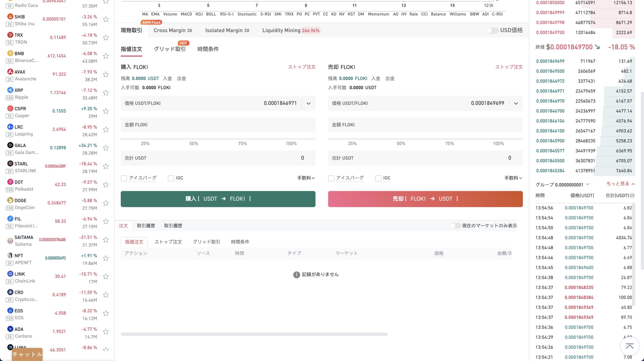The width and height of the screenshot is (644, 361).
Task: Click the 金額 FLOKI input field
Action: [218, 125]
